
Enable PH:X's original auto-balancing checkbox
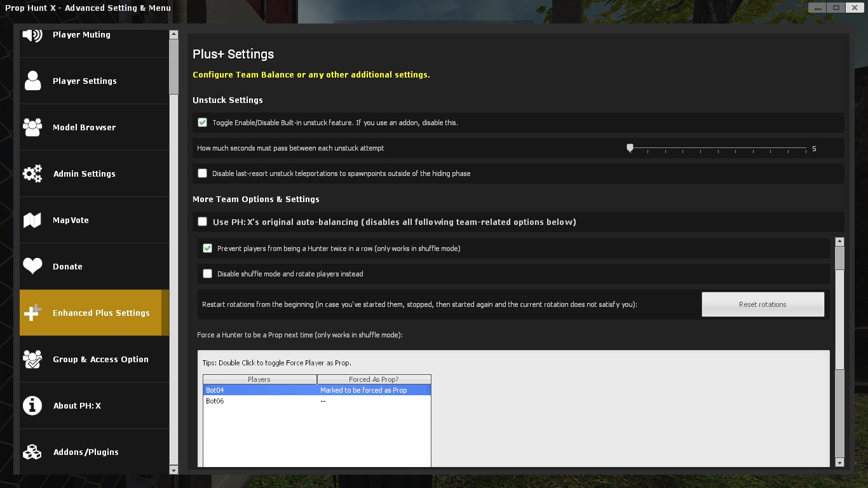(x=202, y=222)
